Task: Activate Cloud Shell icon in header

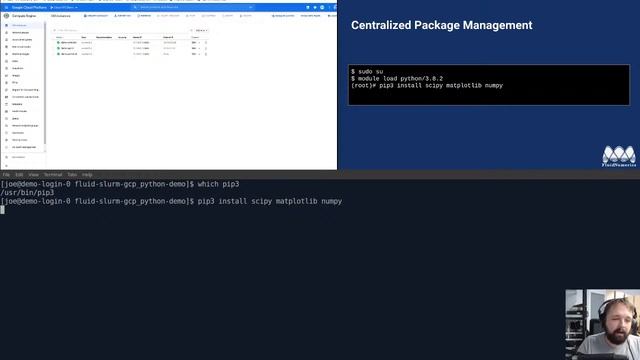Action: [308, 7]
